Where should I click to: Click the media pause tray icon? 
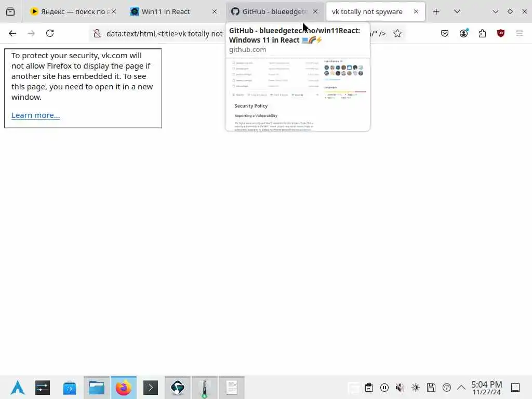click(384, 388)
